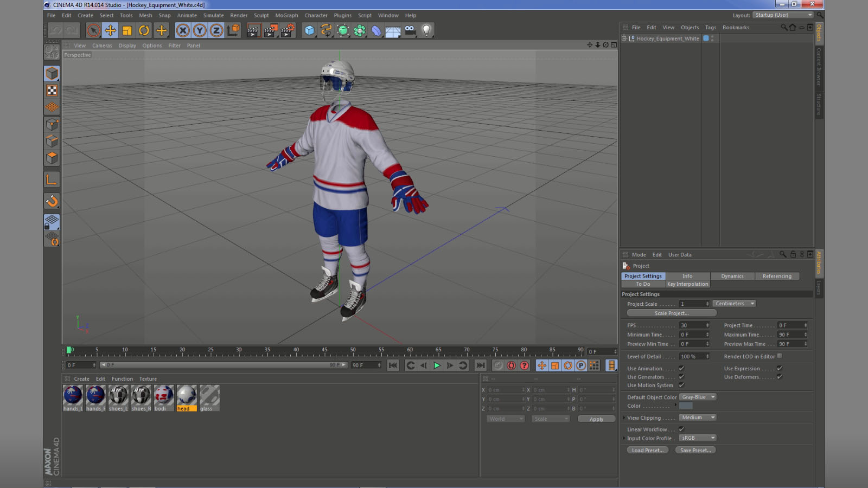868x488 pixels.
Task: Toggle Y axis lock
Action: pos(200,30)
